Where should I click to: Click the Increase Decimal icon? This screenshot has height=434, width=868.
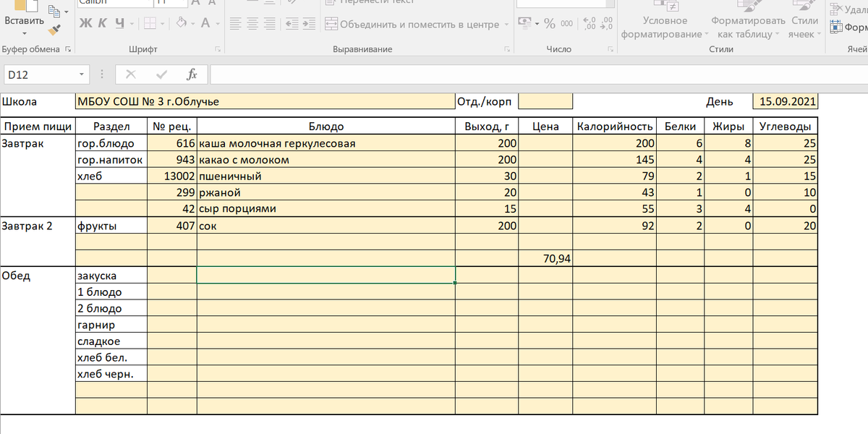(588, 24)
